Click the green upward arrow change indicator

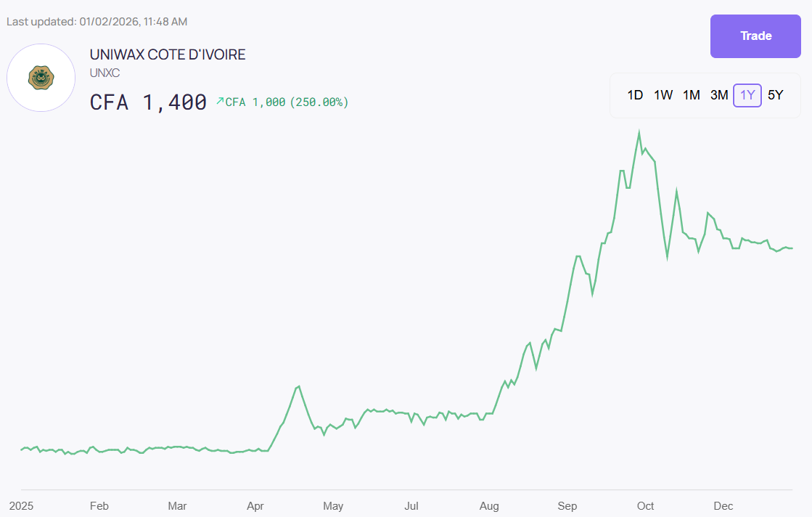220,102
